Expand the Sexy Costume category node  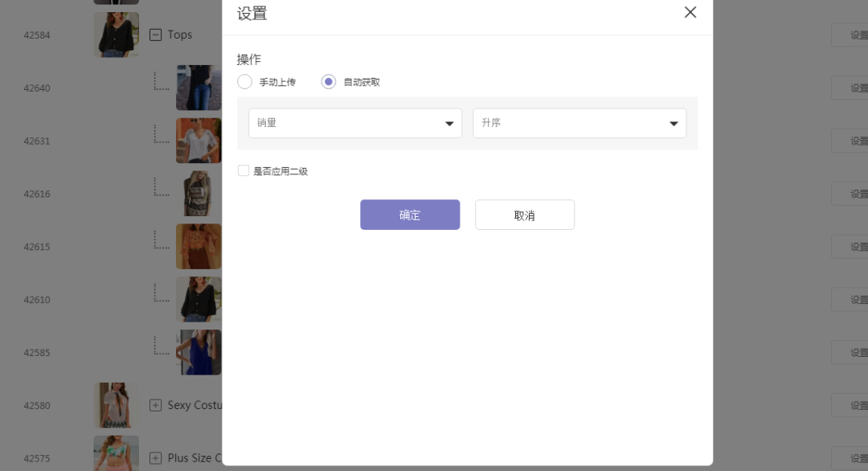[x=156, y=405]
